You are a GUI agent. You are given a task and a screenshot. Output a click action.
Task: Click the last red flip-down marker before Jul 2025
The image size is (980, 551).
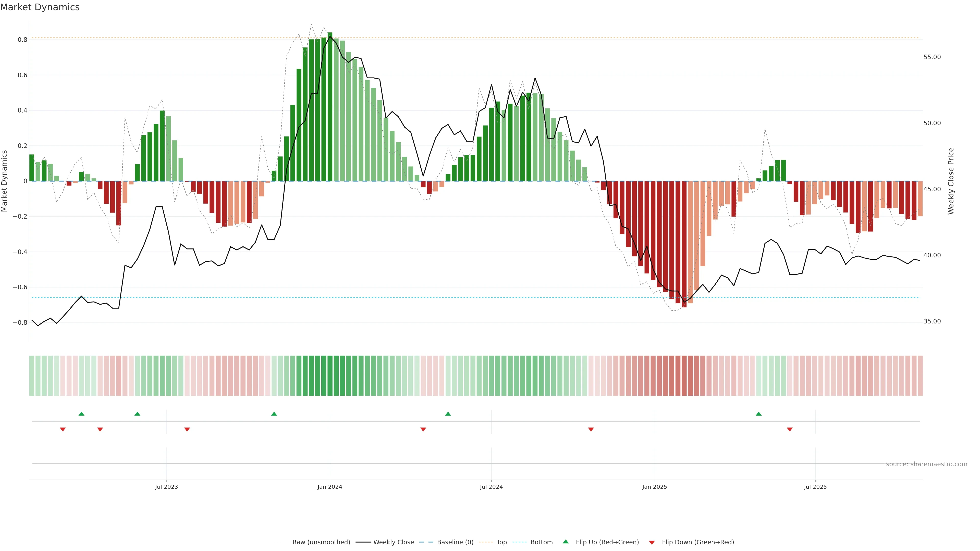[790, 429]
